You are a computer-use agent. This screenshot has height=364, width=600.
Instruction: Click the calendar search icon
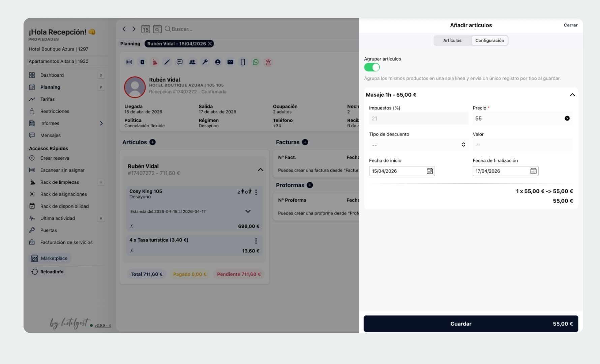(157, 29)
